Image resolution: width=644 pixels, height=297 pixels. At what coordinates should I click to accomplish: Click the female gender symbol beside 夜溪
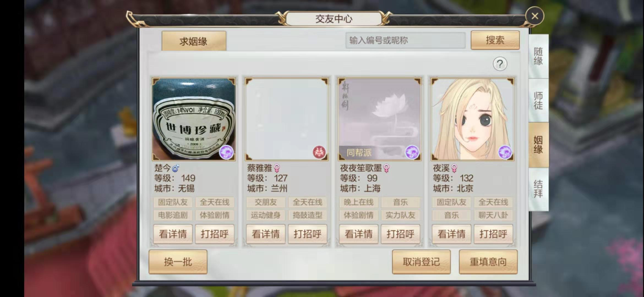(454, 168)
